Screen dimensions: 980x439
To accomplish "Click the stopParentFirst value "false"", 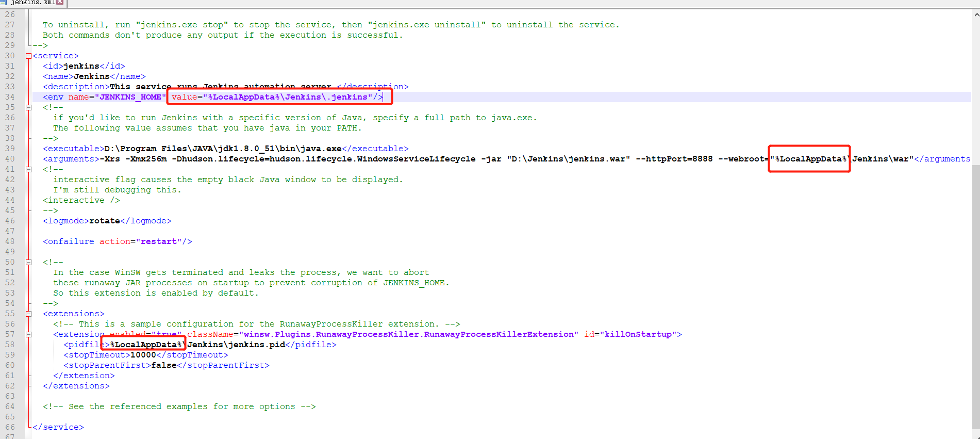I will click(x=164, y=365).
